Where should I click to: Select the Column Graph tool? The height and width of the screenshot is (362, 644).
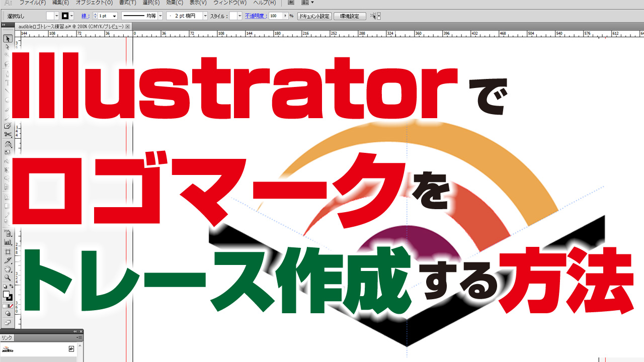pyautogui.click(x=8, y=242)
